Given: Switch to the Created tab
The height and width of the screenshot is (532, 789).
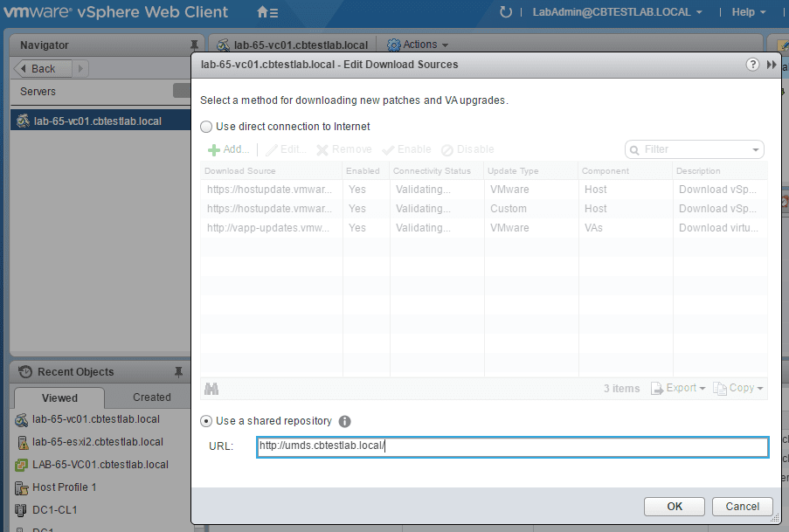Looking at the screenshot, I should [151, 397].
